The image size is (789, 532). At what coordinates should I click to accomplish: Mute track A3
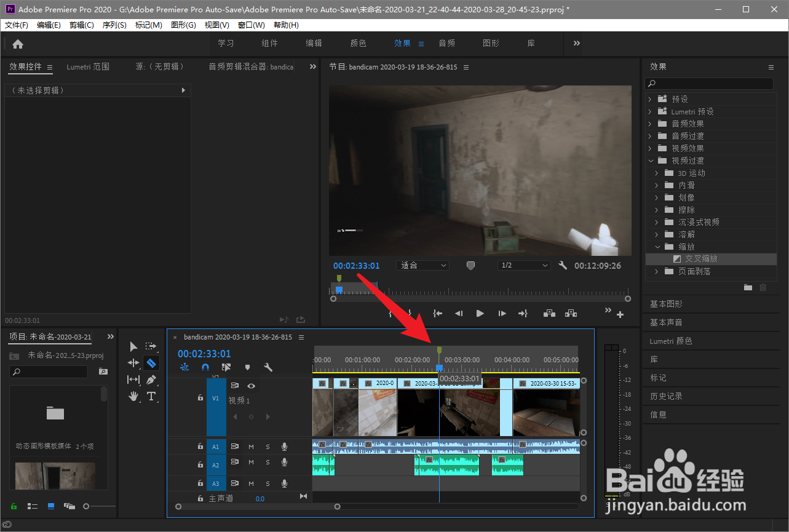pos(251,484)
